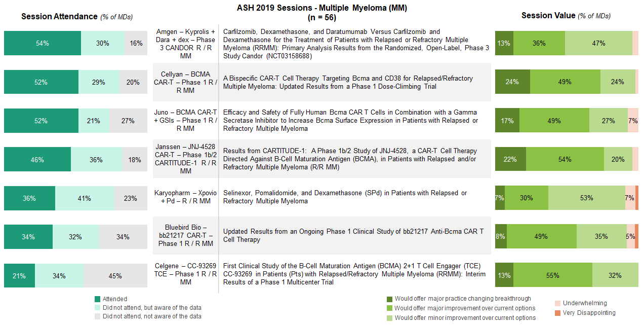Viewport: 644px width, 325px height.
Task: Click the 'Very Disappointing' legend label text
Action: pos(589,313)
